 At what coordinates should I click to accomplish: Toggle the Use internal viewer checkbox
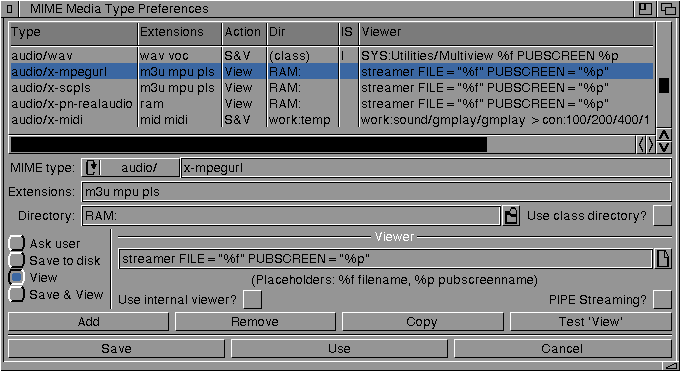[252, 299]
